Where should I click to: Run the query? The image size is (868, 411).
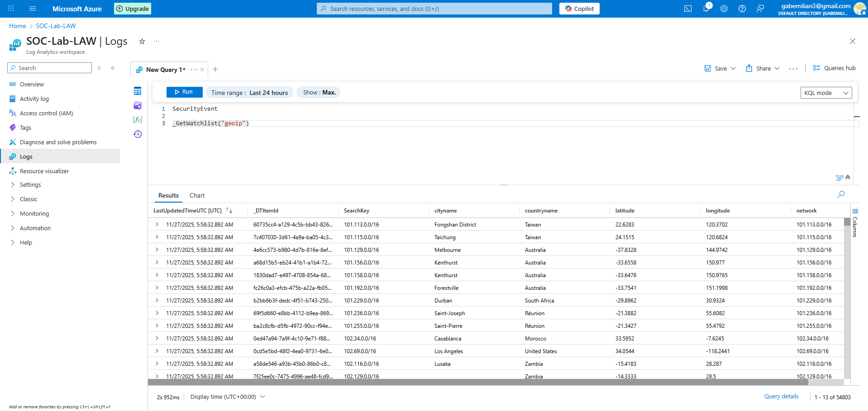184,92
